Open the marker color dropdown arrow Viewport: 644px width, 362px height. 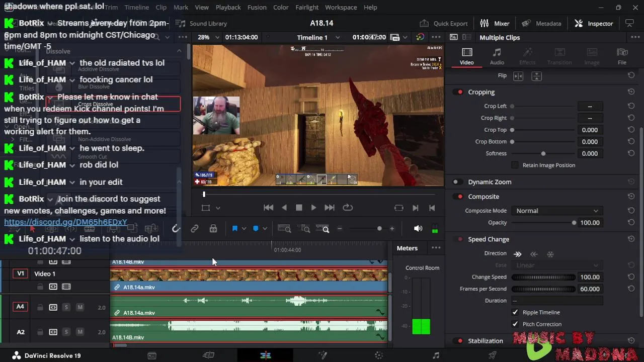tap(265, 229)
